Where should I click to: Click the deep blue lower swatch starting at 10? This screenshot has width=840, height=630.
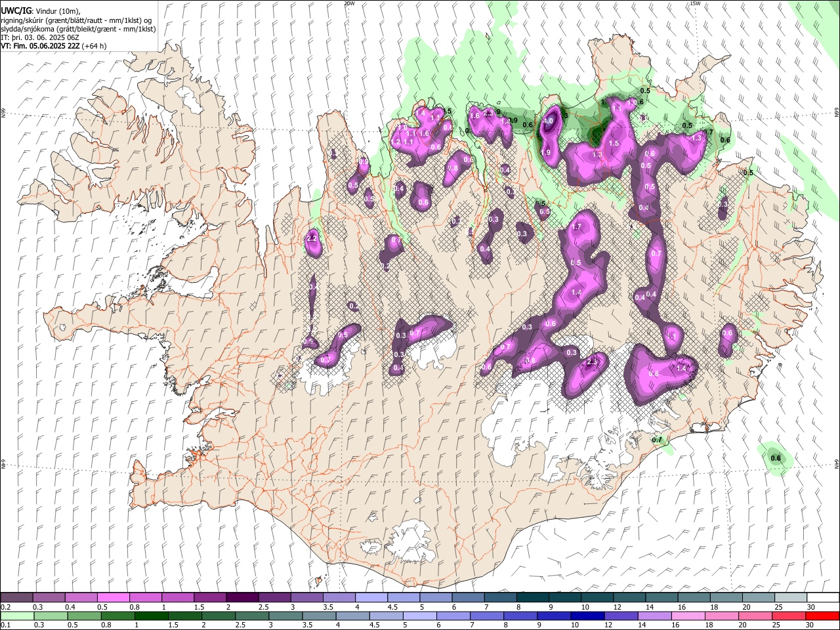click(x=587, y=616)
